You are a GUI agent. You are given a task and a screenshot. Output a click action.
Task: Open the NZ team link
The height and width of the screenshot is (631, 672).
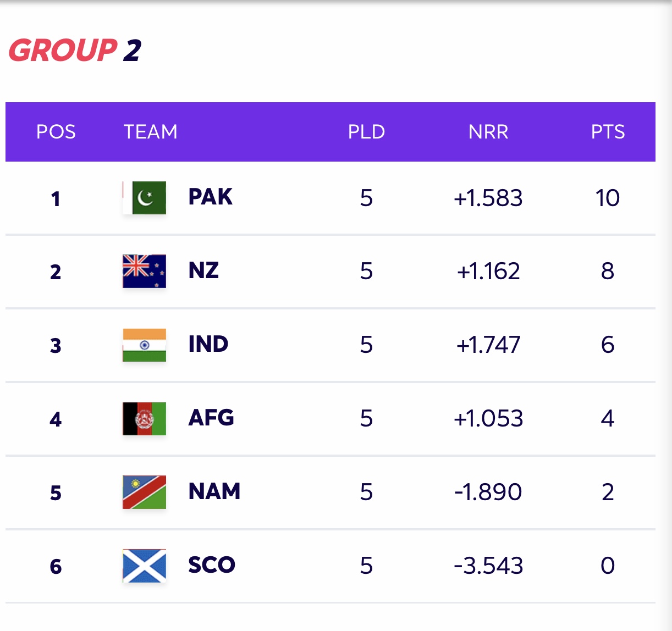(203, 270)
